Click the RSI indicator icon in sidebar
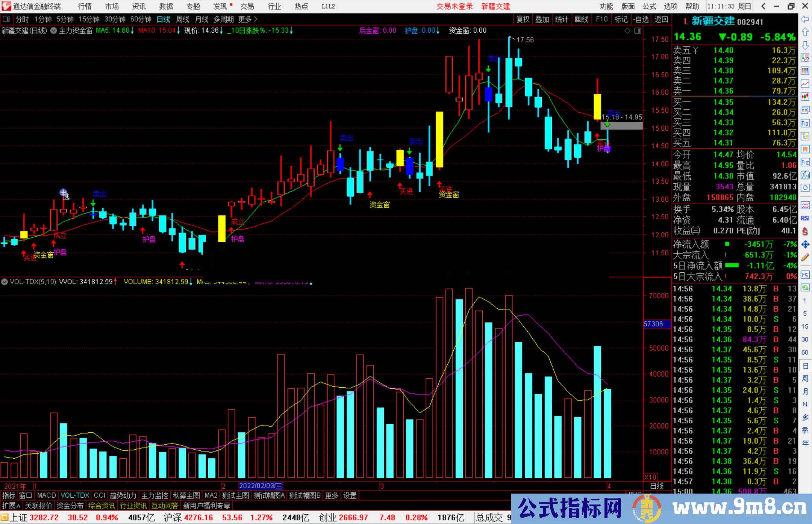The width and height of the screenshot is (812, 524). (x=805, y=218)
